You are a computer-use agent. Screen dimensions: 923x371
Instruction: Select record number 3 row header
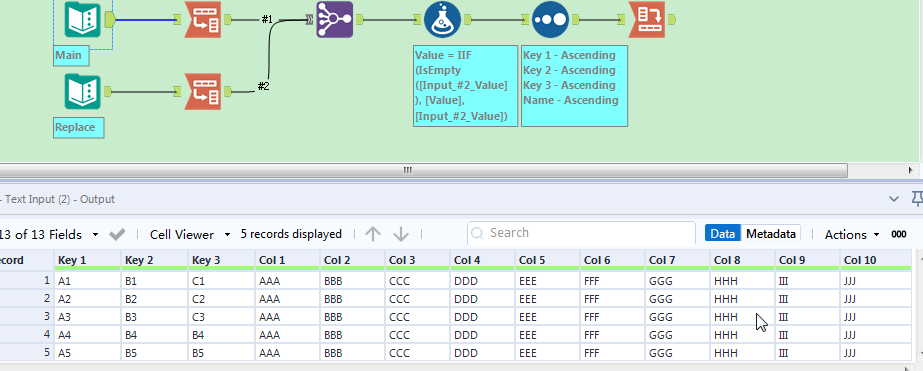26,317
